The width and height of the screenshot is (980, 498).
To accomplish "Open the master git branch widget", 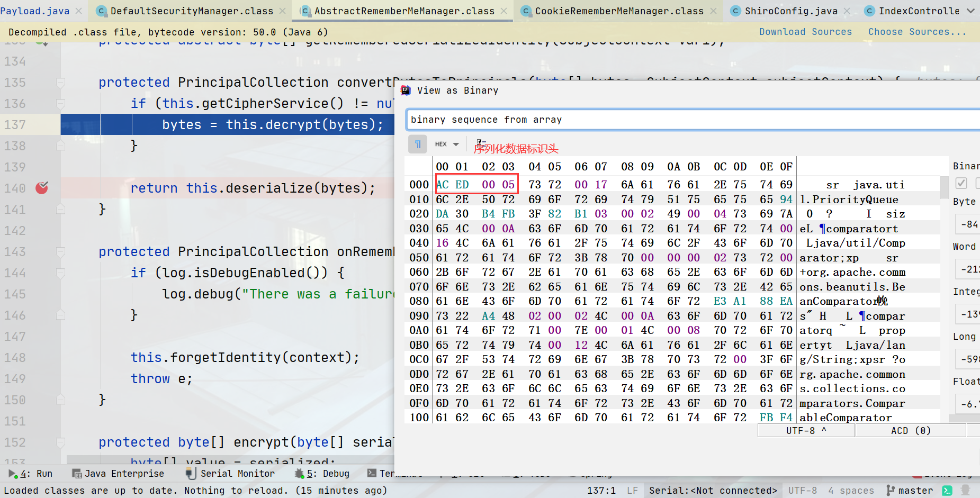I will [910, 491].
